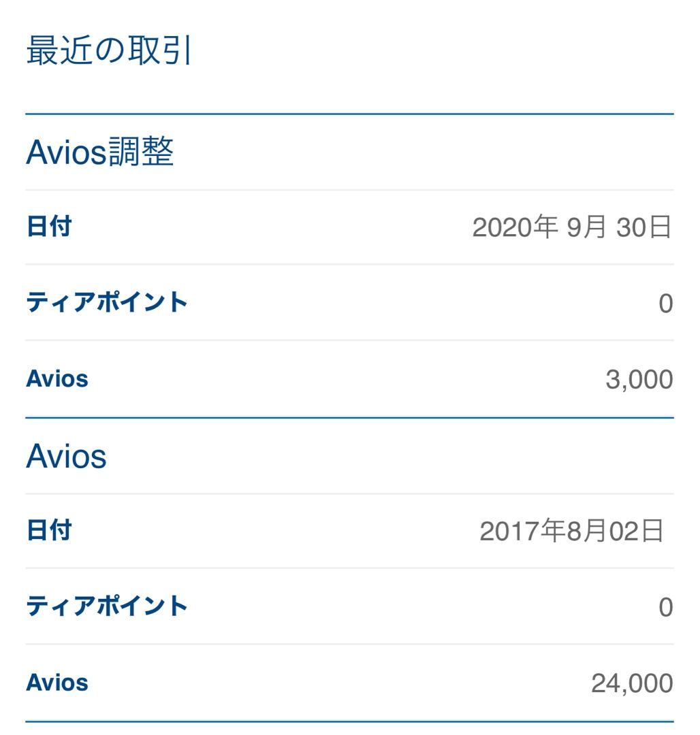Click tier points value 0 for 2017 transaction
The width and height of the screenshot is (700, 735).
(x=665, y=607)
